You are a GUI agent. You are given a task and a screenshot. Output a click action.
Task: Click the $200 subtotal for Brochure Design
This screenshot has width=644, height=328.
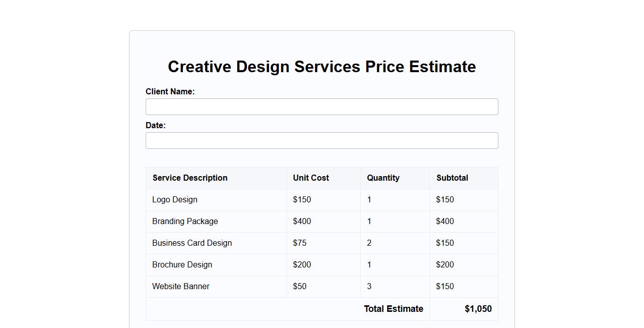tap(445, 265)
